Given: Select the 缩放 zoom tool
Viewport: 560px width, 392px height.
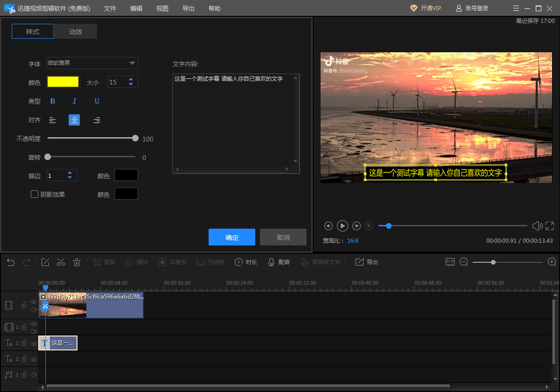Looking at the screenshot, I should point(137,262).
